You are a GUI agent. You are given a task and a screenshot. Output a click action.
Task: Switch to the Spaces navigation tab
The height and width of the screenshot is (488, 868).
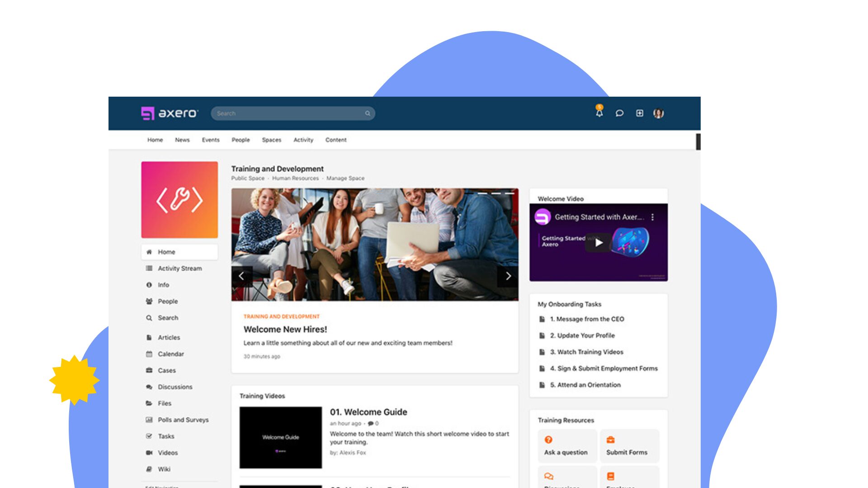click(271, 140)
